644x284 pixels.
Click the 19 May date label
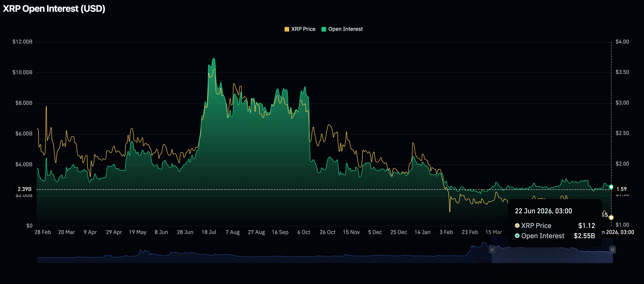138,232
